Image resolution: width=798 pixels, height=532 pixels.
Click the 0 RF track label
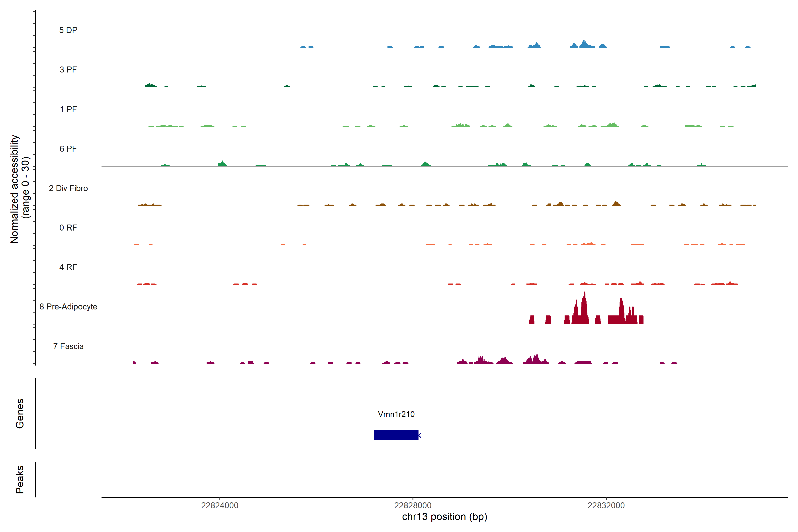68,228
